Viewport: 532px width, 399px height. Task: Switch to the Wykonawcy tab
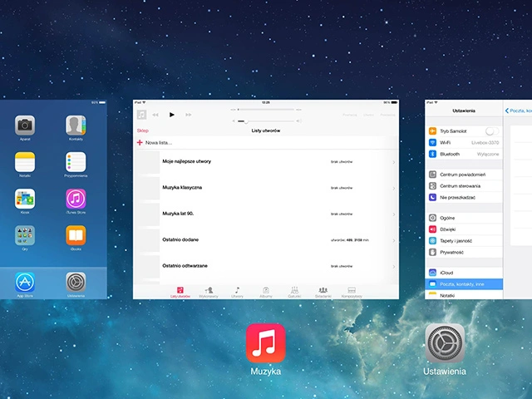point(209,292)
